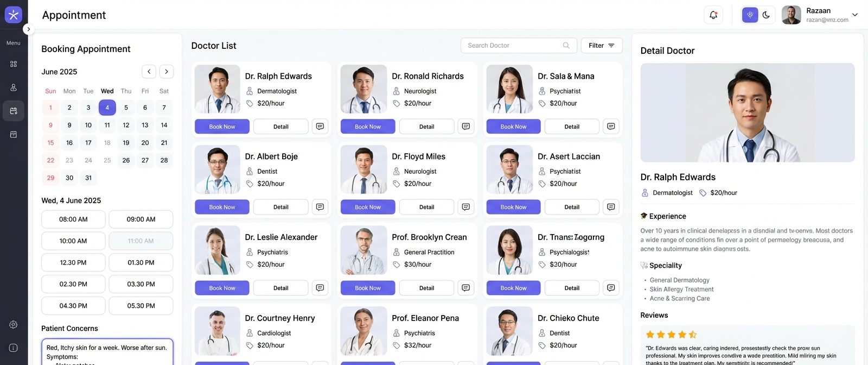
Task: Open chat icon for Dr. Ralph Edwards
Action: 320,127
